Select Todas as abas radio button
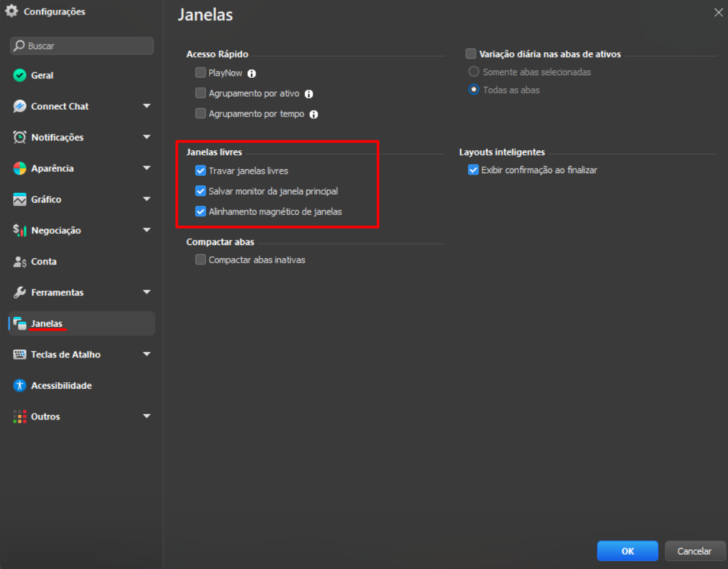The height and width of the screenshot is (569, 728). (x=474, y=89)
